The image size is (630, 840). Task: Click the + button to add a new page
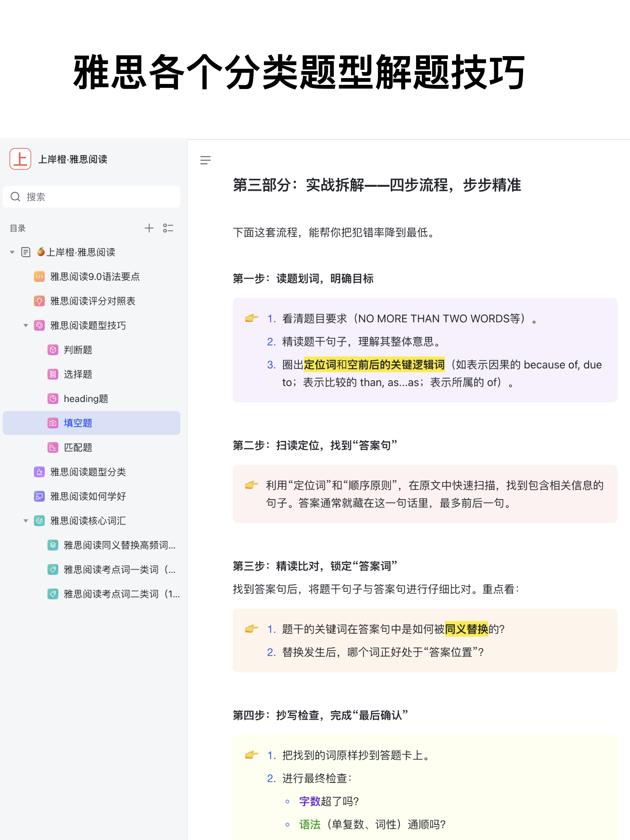[x=149, y=228]
